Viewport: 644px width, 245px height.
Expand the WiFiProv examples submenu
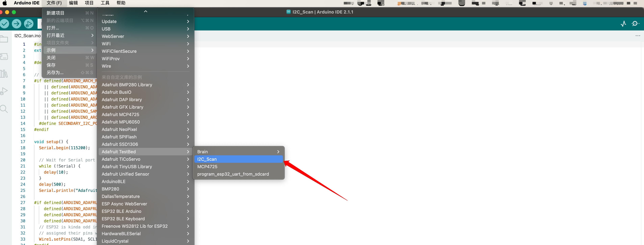pyautogui.click(x=145, y=59)
